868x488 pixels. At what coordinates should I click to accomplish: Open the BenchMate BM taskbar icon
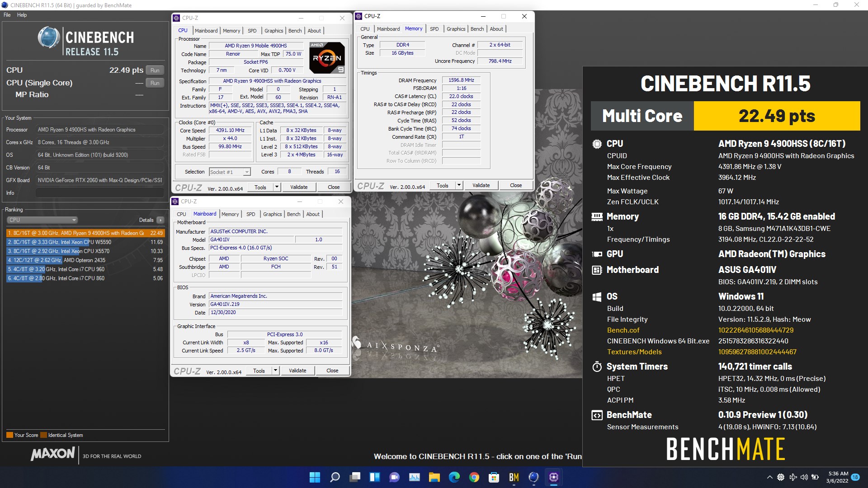514,477
